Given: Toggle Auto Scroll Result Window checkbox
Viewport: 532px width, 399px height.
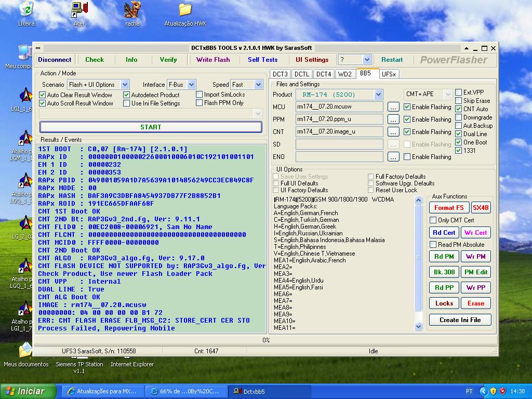Looking at the screenshot, I should 43,103.
